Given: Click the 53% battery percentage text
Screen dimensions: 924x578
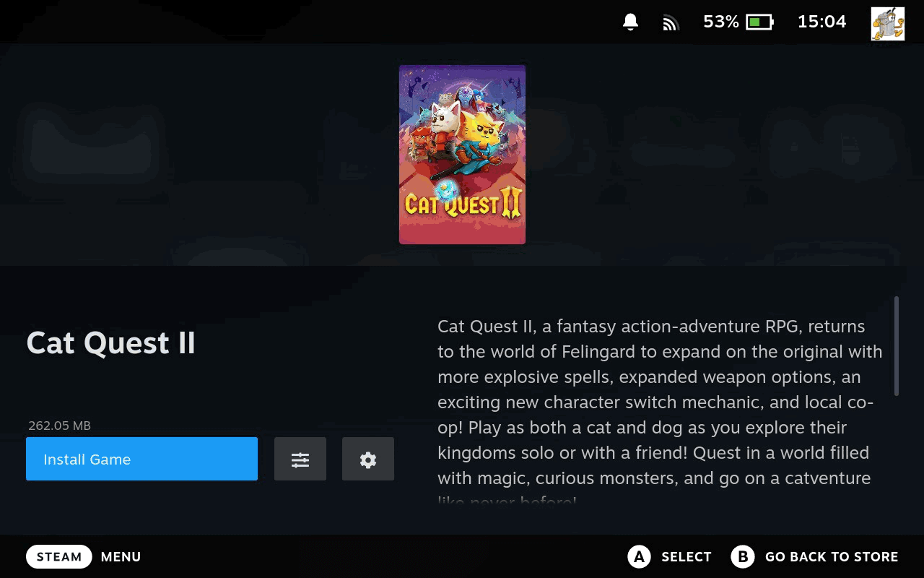Looking at the screenshot, I should click(721, 22).
